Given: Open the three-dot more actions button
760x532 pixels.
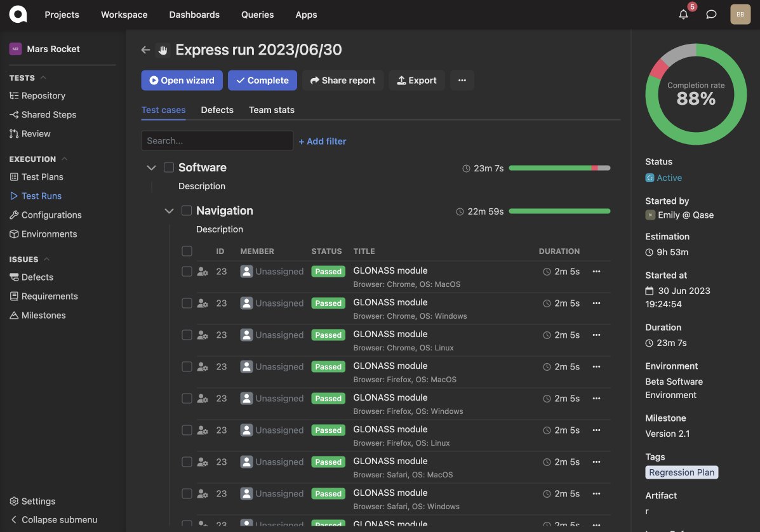Looking at the screenshot, I should pos(462,81).
